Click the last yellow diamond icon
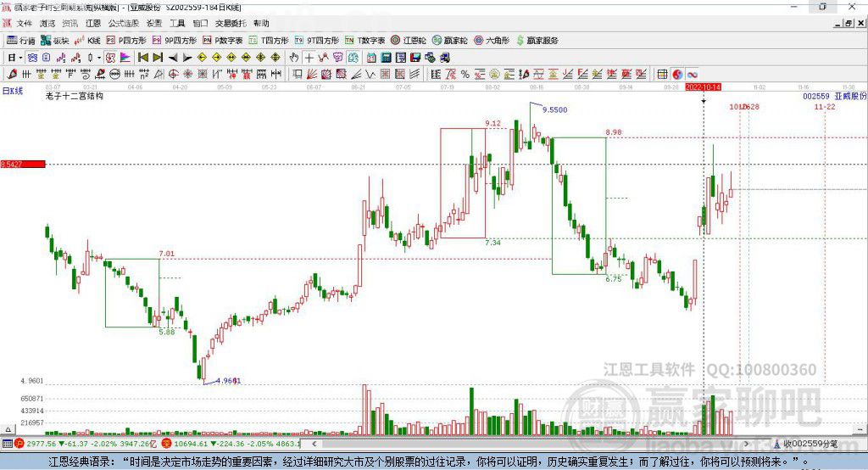Screen dimensions: 868x470 275,58
